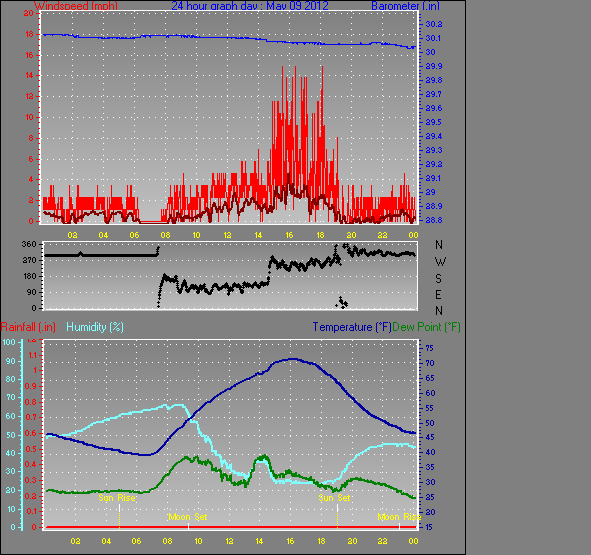Screen dimensions: 591x555
Task: Click "22" on the temperature chart time axis
Action: pyautogui.click(x=383, y=541)
